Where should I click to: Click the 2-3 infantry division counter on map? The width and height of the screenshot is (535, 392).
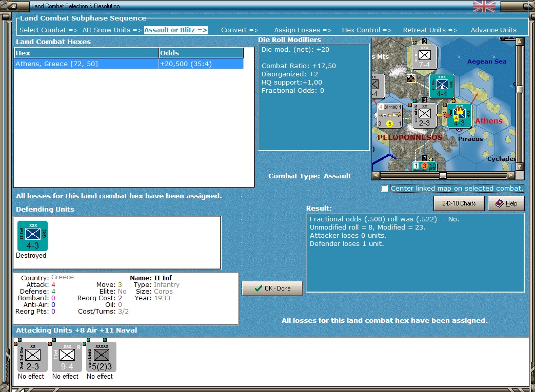(424, 116)
